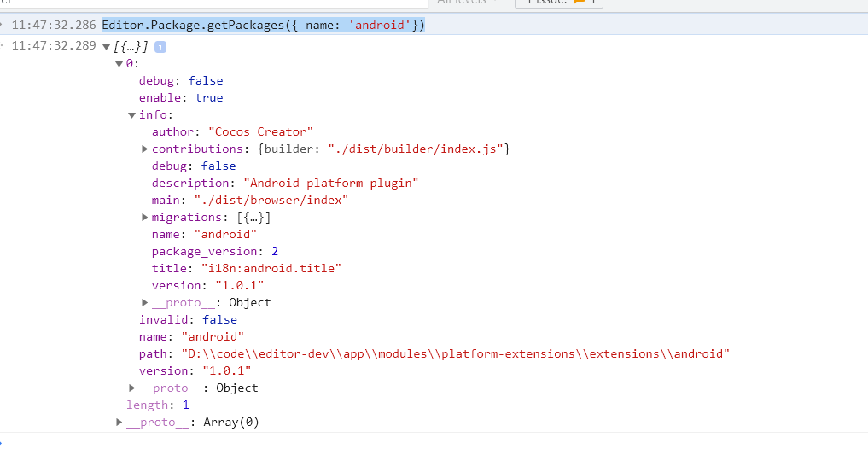Viewport: 868px width, 455px height.
Task: Click the "./dist/builder/index.js" builder value
Action: coord(415,149)
